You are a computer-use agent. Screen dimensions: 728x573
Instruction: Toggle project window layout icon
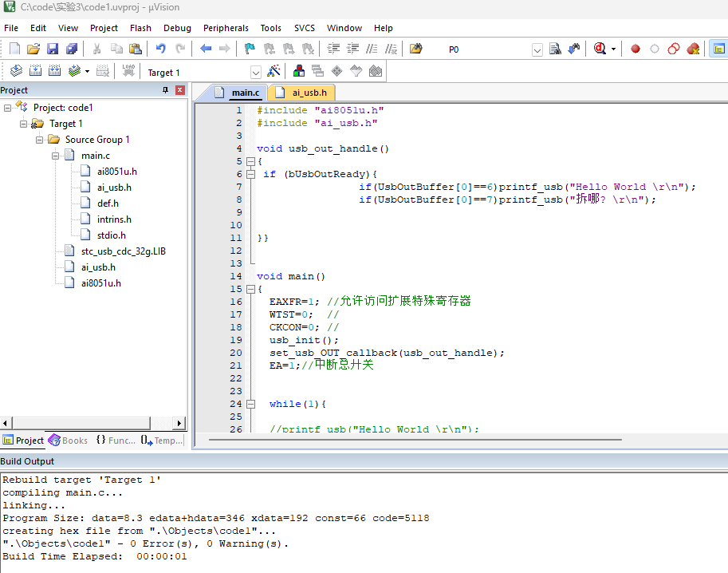(x=718, y=49)
